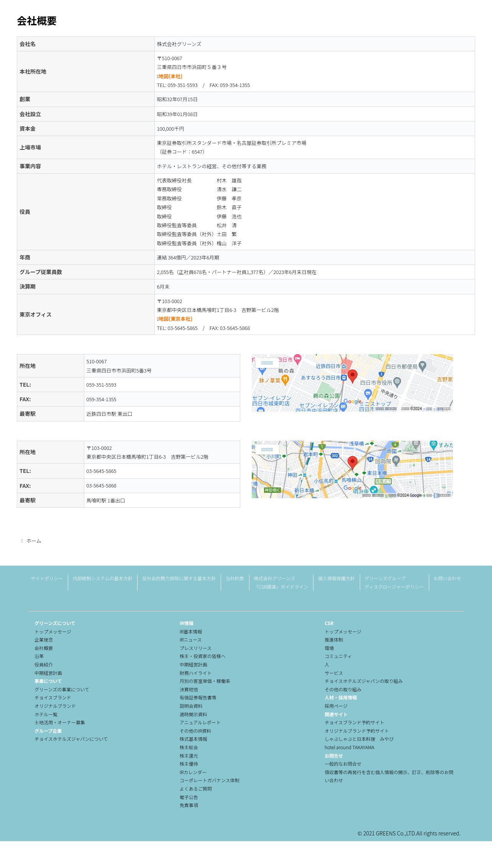Open サイトポリシー footer link

click(x=47, y=578)
